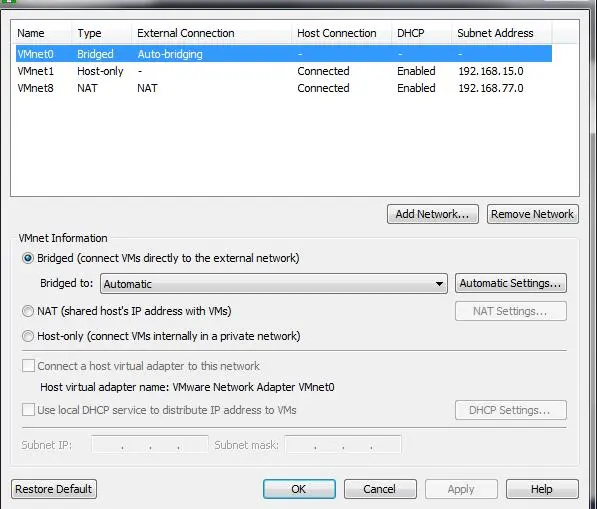Select the VMnet0 bridged network row

pos(284,54)
